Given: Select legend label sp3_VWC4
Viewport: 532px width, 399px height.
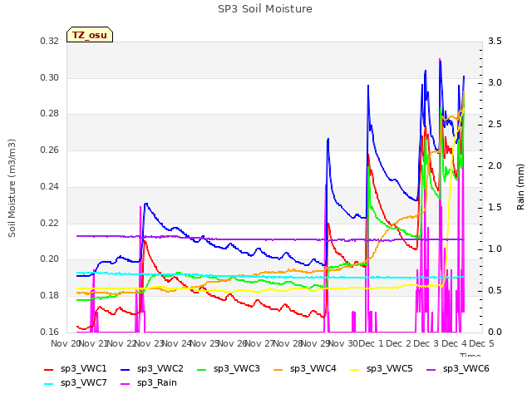Looking at the screenshot, I should pyautogui.click(x=313, y=369).
